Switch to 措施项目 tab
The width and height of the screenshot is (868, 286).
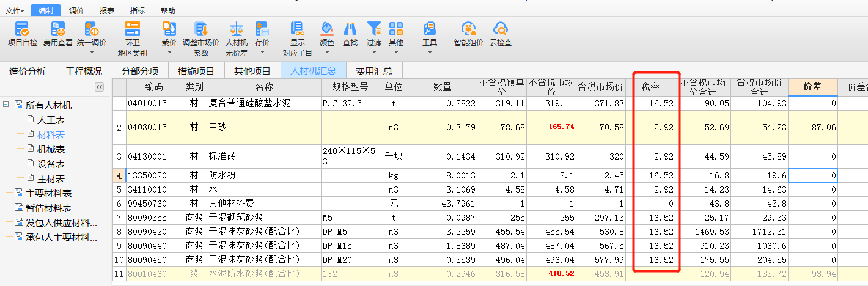coord(196,71)
